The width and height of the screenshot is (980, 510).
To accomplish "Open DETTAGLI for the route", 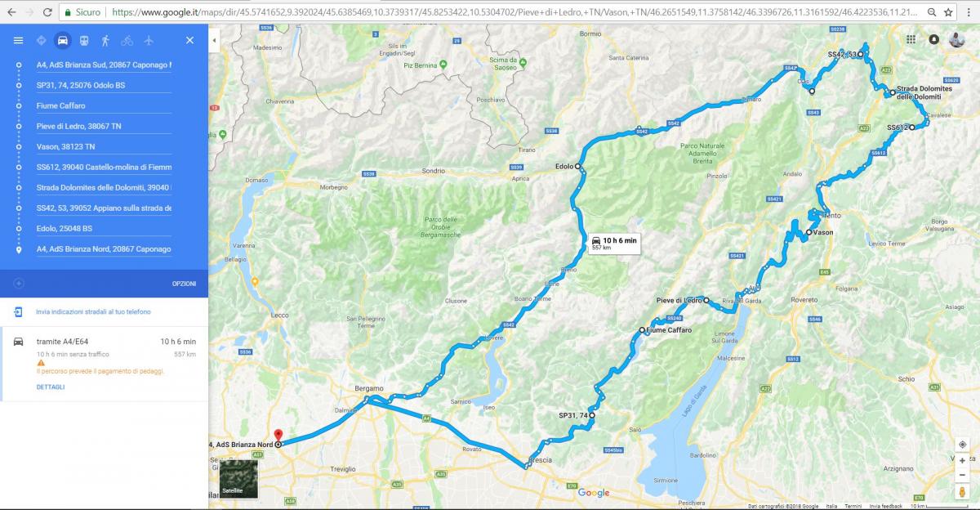I will (x=51, y=387).
